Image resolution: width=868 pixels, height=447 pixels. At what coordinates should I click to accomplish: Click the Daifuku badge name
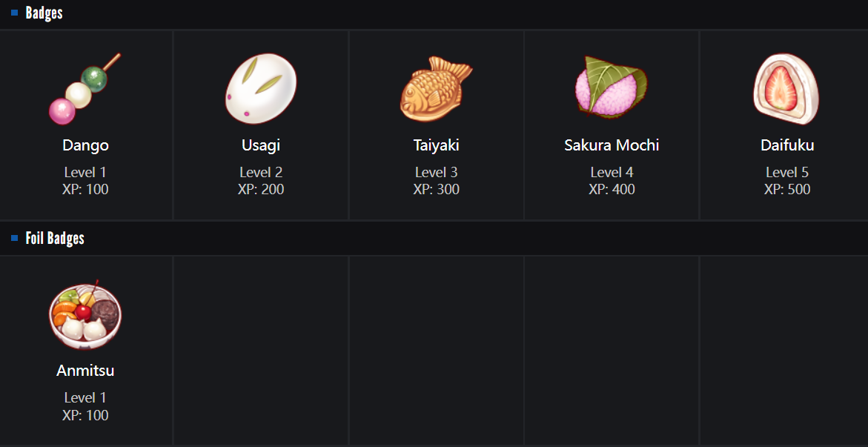pyautogui.click(x=787, y=145)
